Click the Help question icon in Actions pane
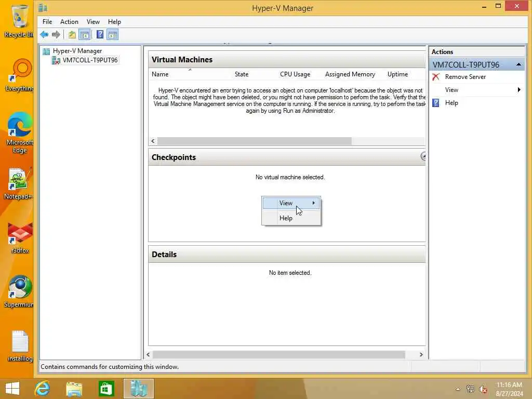 pos(436,103)
